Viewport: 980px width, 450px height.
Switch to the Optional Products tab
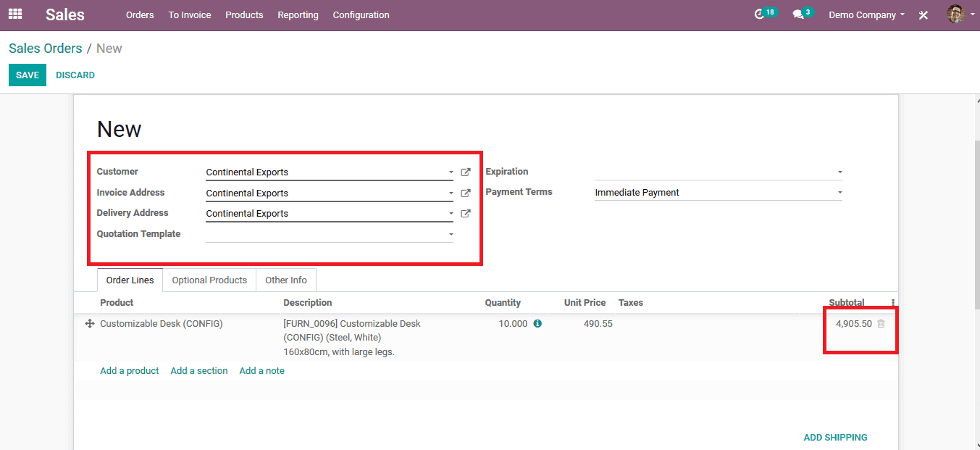[209, 280]
